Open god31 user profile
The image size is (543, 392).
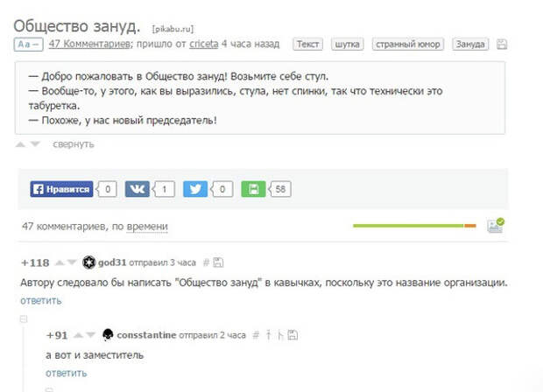tap(112, 262)
